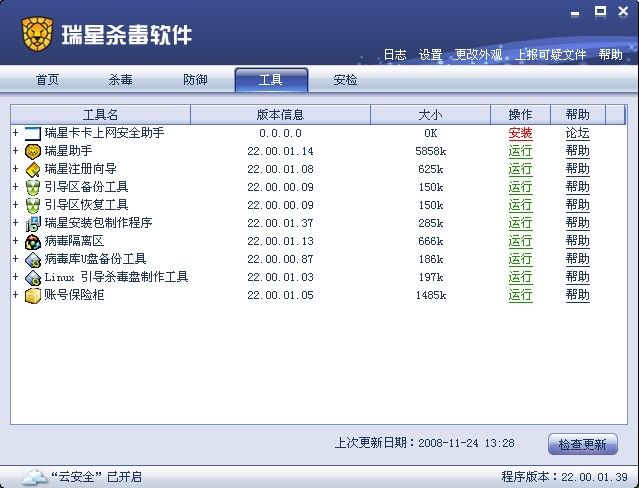This screenshot has width=639, height=488.
Task: Select the Linux 引导杀毒盘制作工具 name
Action: coord(116,277)
